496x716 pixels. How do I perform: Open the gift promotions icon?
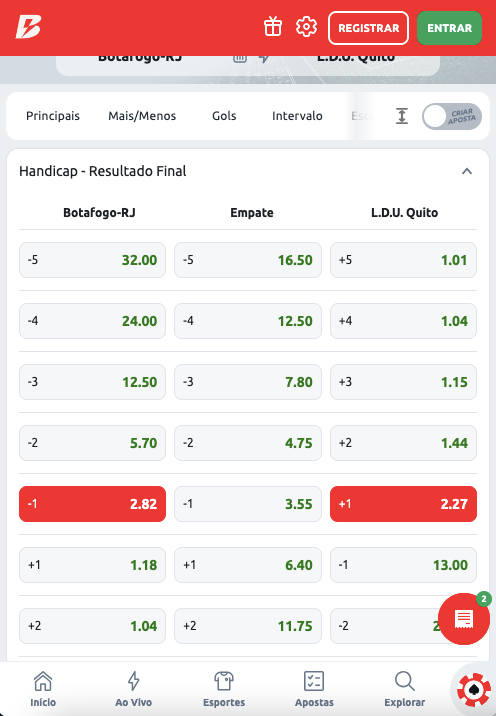pyautogui.click(x=273, y=27)
